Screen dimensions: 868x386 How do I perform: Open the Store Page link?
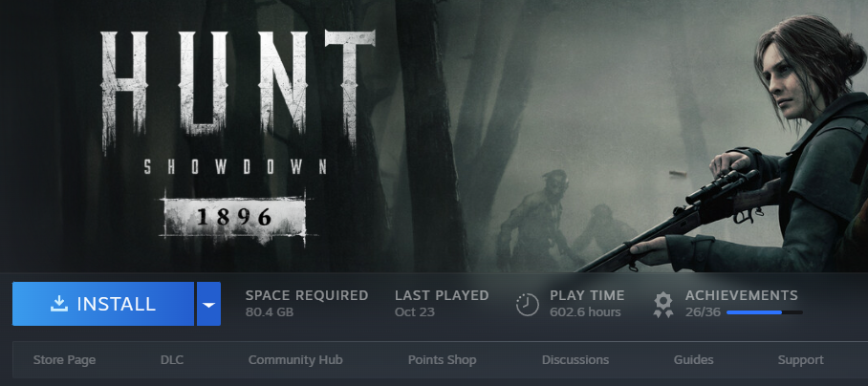click(64, 360)
